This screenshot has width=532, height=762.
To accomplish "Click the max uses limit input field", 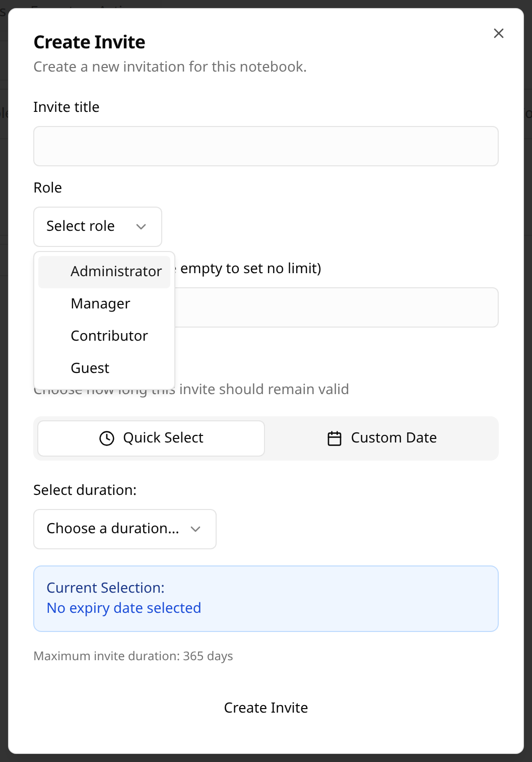I will click(x=336, y=307).
